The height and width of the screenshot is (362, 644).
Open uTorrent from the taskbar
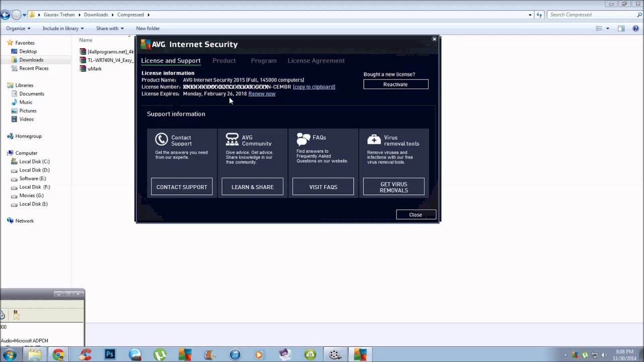(x=160, y=355)
